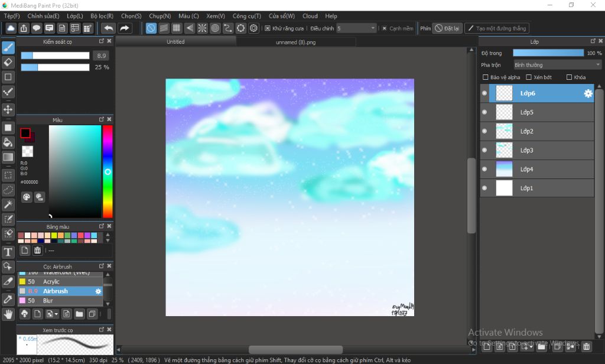Click the Redo arrow in toolbar
Viewport: 605px width, 364px height.
click(124, 28)
